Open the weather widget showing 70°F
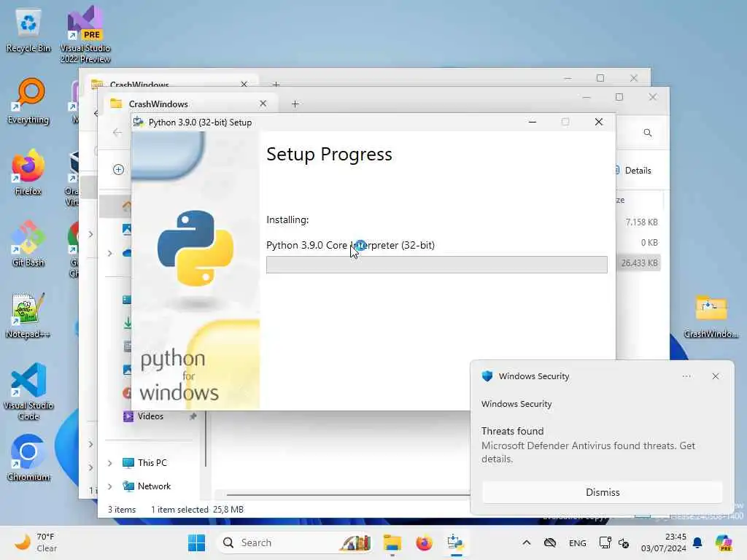The image size is (747, 560). (x=36, y=542)
